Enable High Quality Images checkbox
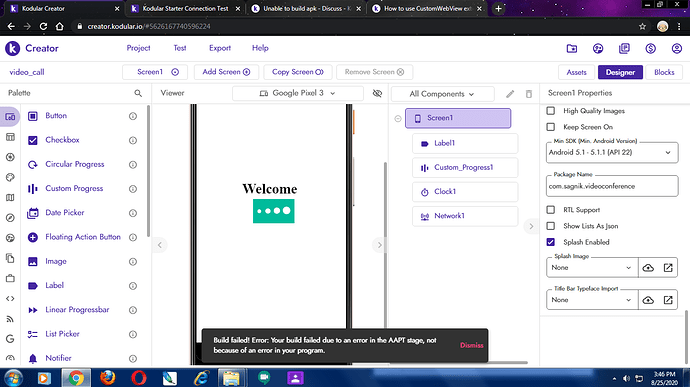Screen dimensions: 690x387 point(551,111)
